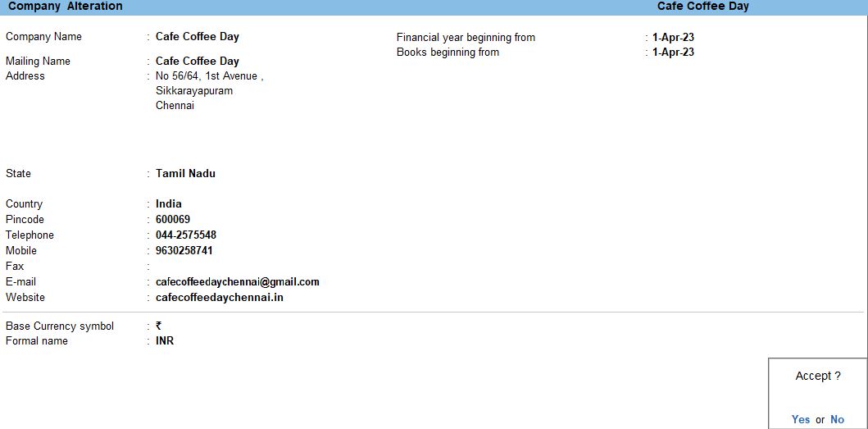The width and height of the screenshot is (868, 429).
Task: Click the Company Name label
Action: click(43, 37)
